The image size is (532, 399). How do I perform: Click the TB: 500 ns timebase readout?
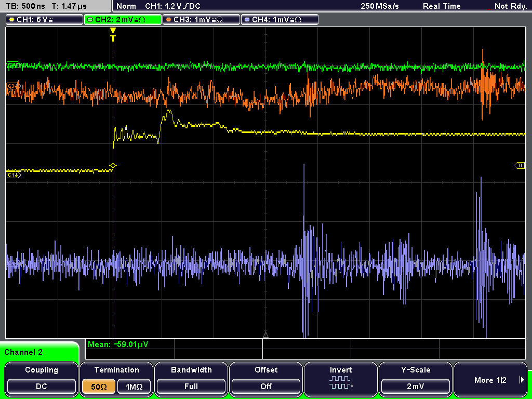pos(25,6)
